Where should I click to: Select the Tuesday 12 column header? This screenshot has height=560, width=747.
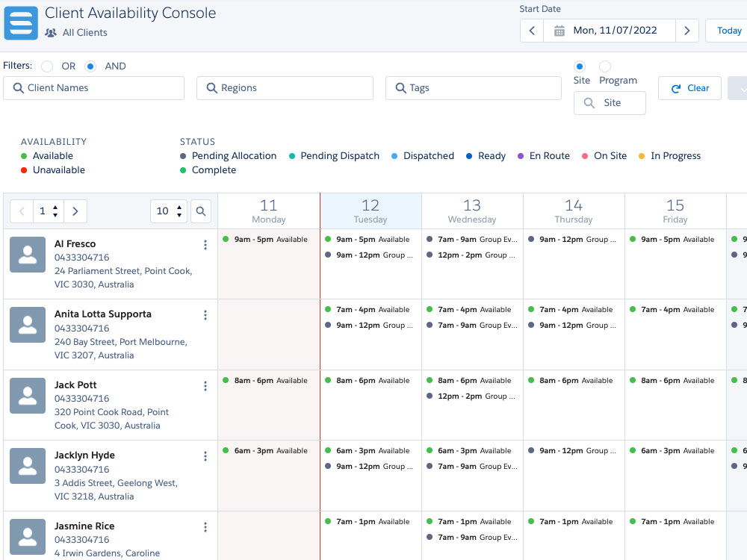click(x=371, y=211)
